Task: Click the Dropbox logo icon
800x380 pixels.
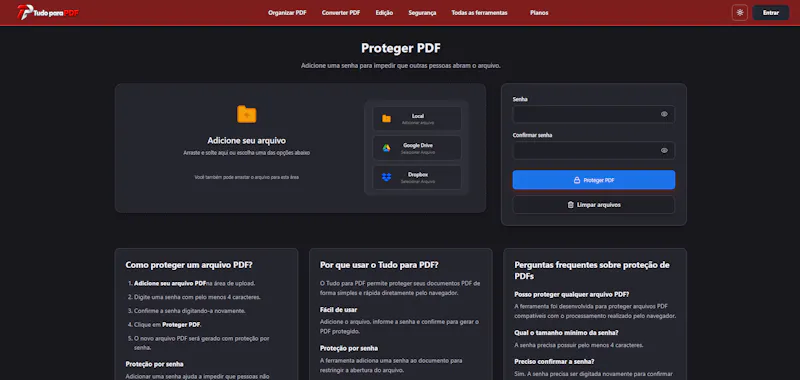Action: point(386,177)
